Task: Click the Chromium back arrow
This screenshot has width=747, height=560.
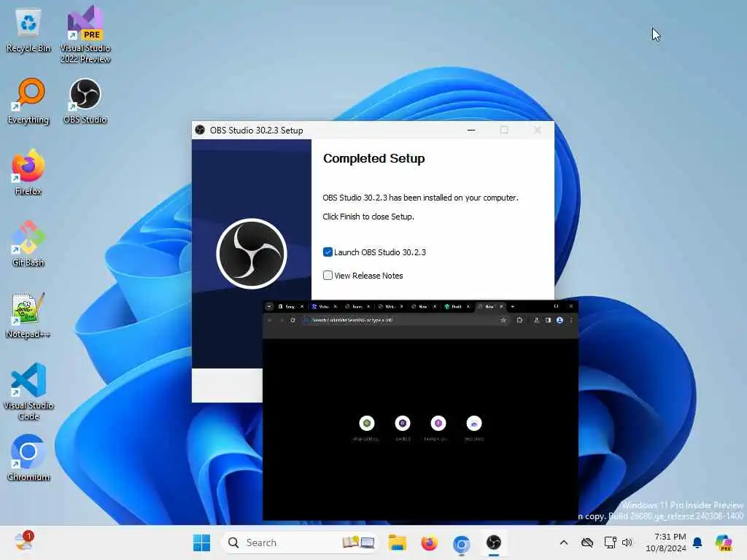Action: click(x=270, y=320)
